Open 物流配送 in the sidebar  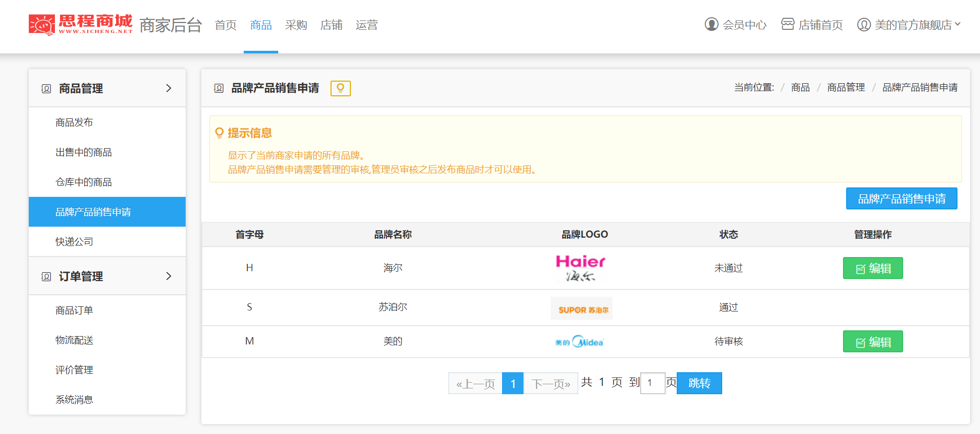click(107, 340)
